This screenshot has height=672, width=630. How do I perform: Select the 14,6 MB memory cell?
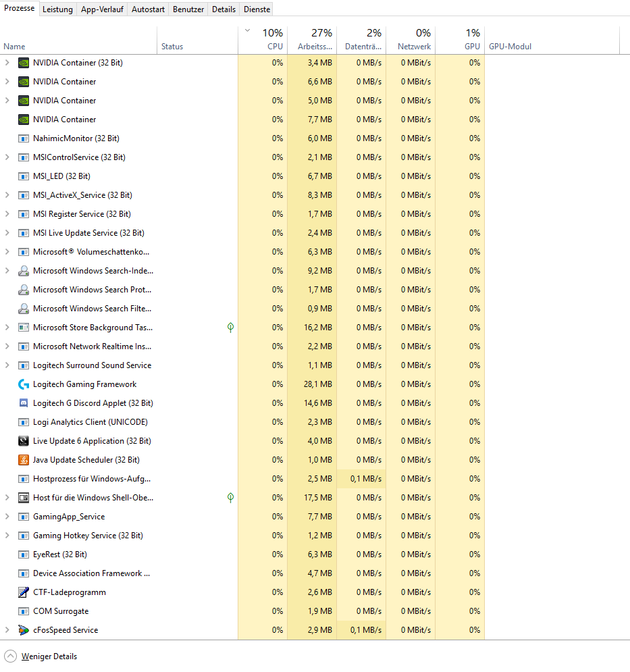tap(312, 403)
